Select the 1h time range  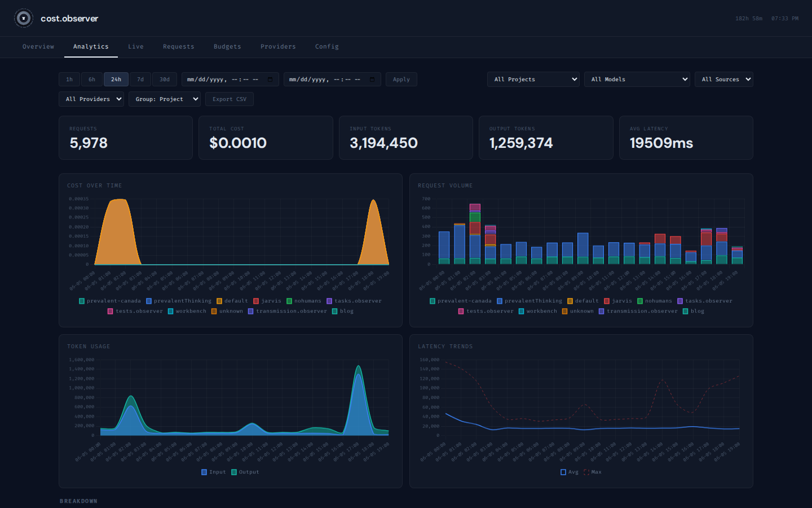pyautogui.click(x=69, y=80)
